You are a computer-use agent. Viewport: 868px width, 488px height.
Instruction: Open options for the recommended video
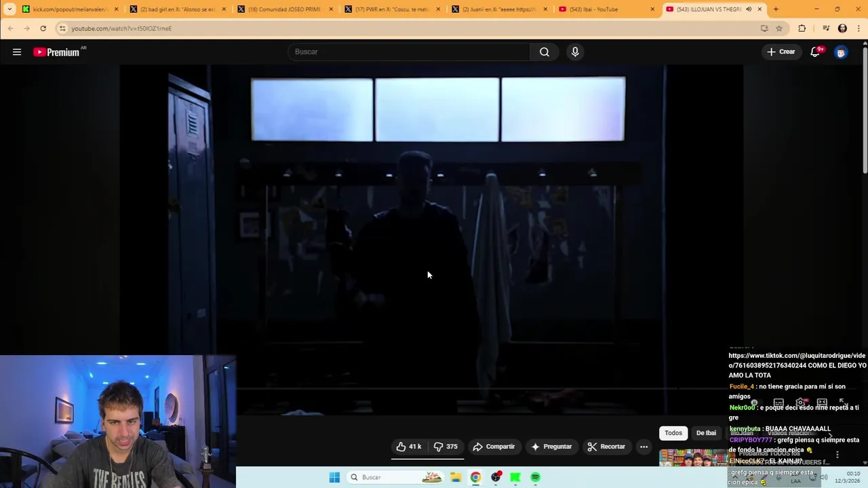coord(837,455)
